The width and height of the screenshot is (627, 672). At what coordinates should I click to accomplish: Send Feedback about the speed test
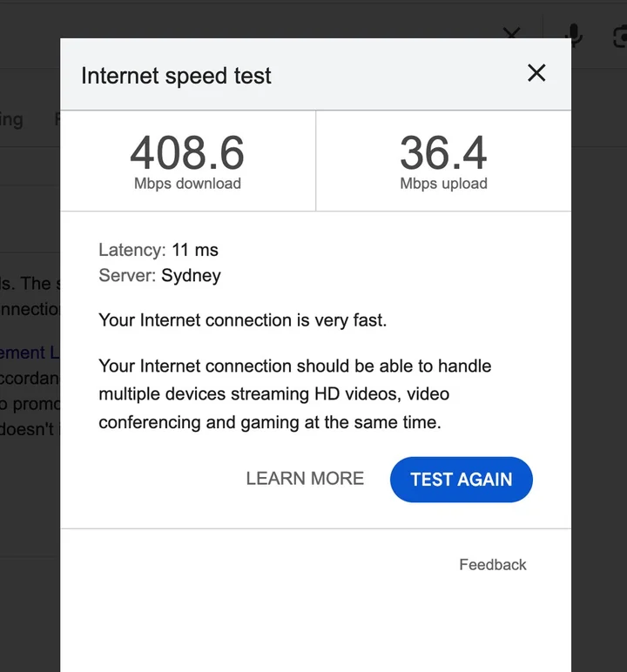coord(492,564)
